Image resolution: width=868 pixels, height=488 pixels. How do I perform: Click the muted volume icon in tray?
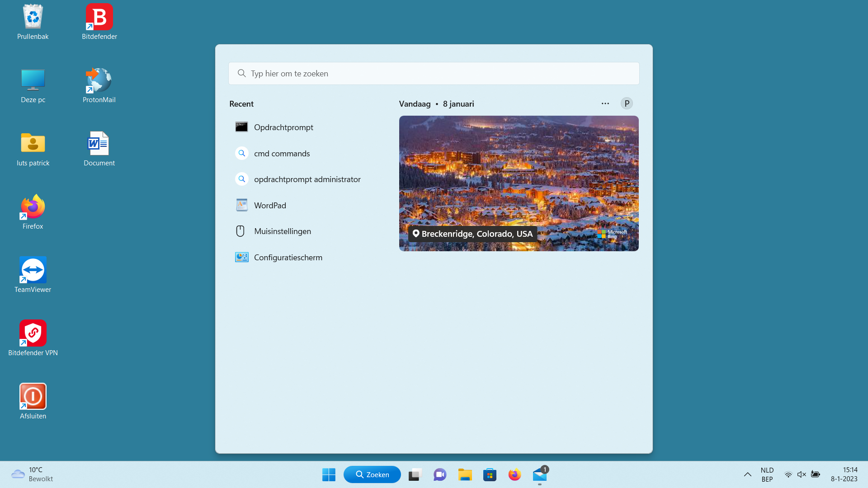pos(802,474)
